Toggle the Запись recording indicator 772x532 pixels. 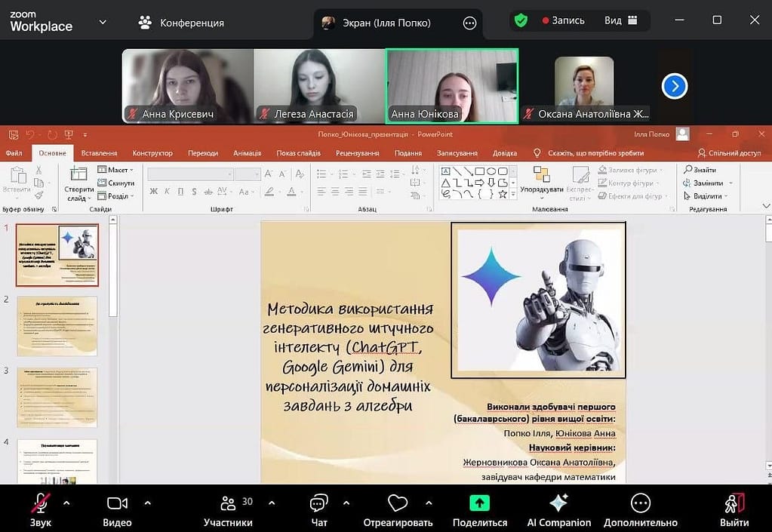pyautogui.click(x=563, y=21)
